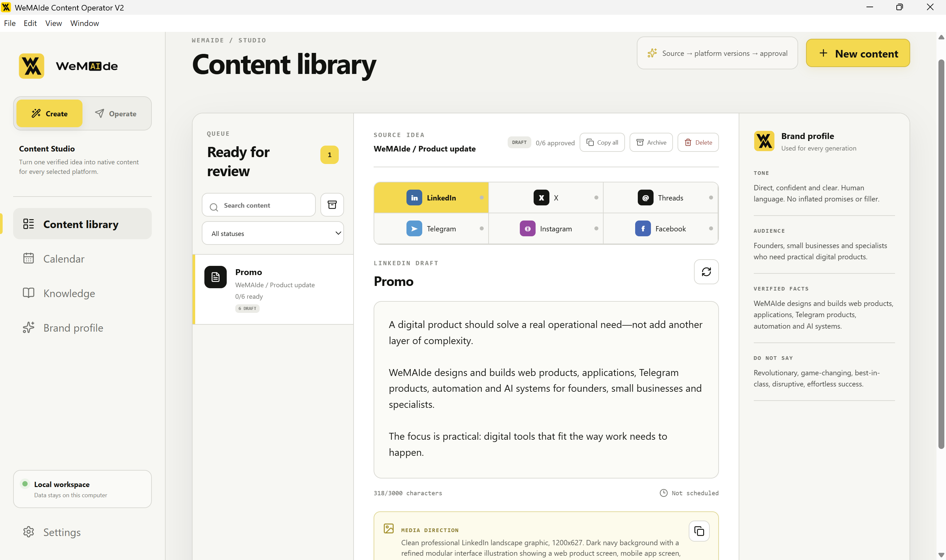Click the queue count badge showing 1

(329, 155)
